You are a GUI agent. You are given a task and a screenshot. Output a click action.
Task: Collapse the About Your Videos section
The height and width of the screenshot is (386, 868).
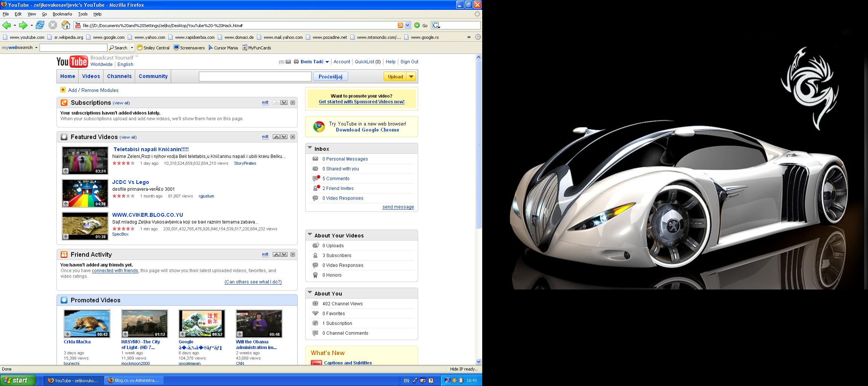coord(310,235)
